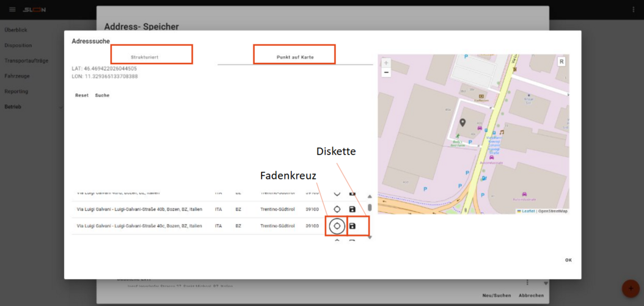644x306 pixels.
Task: Click the orange plus floating button
Action: pos(630,288)
